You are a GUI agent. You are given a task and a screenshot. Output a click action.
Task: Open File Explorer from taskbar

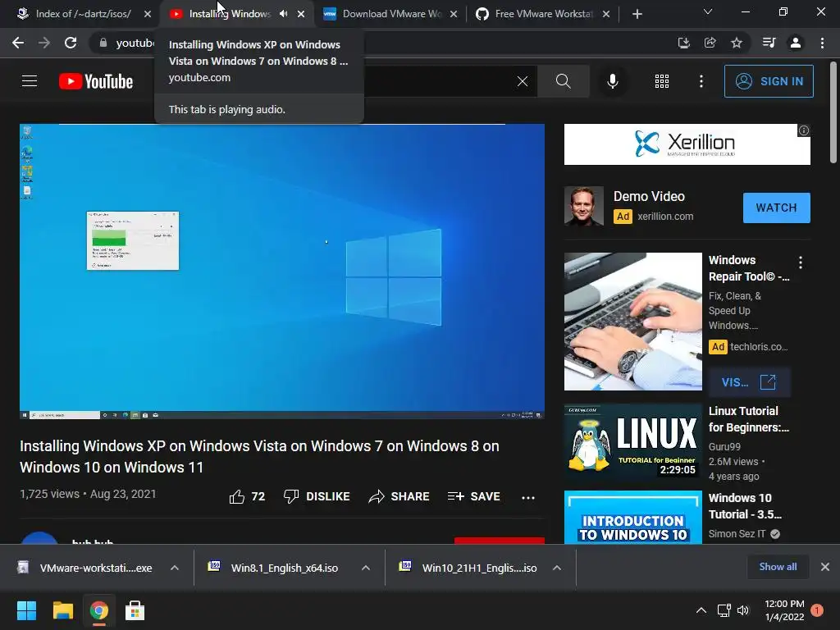[62, 610]
